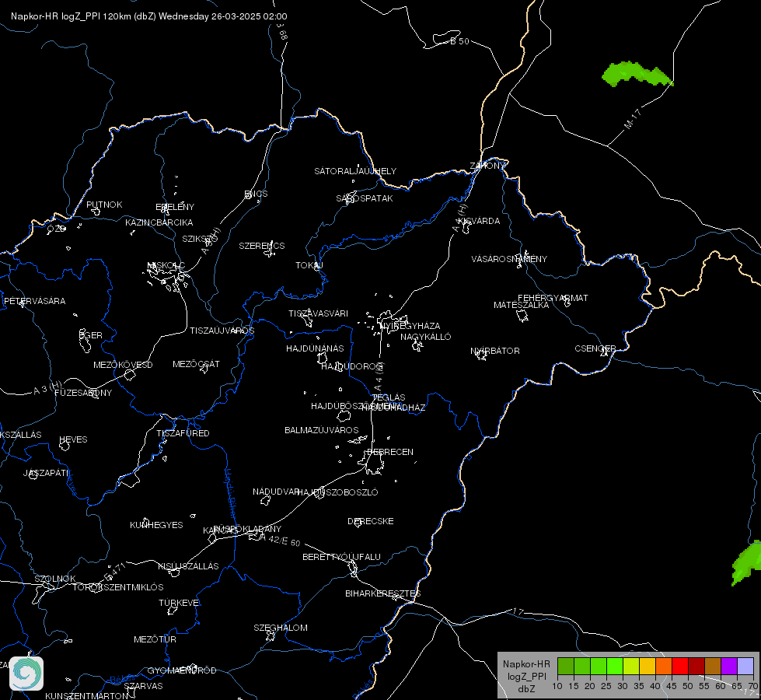Click the KISÚJSZÁLLÁS label
The image size is (761, 700).
pos(188,566)
